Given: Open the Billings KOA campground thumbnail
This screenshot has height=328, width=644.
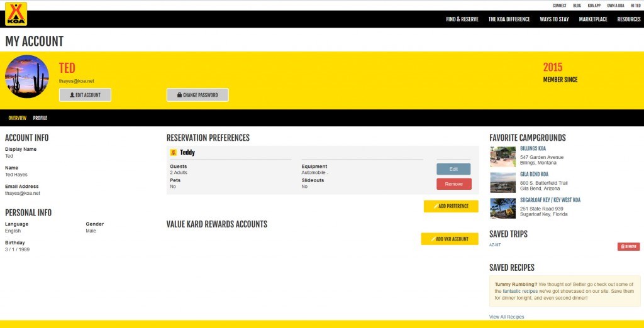Looking at the screenshot, I should coord(502,157).
